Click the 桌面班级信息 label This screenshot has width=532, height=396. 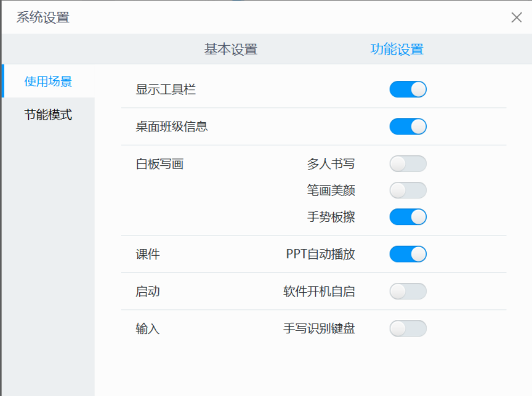[x=172, y=127]
